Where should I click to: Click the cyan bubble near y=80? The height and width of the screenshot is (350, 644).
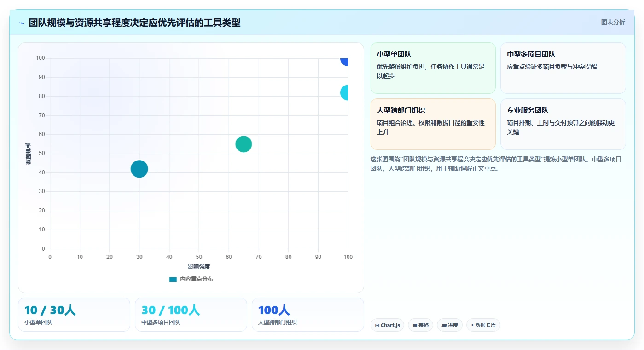click(x=344, y=93)
